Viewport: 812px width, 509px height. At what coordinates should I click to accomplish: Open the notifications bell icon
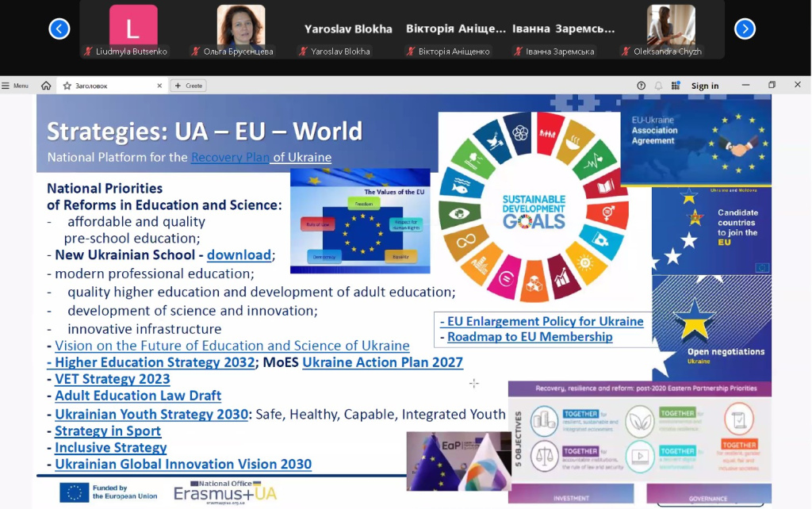pos(658,86)
